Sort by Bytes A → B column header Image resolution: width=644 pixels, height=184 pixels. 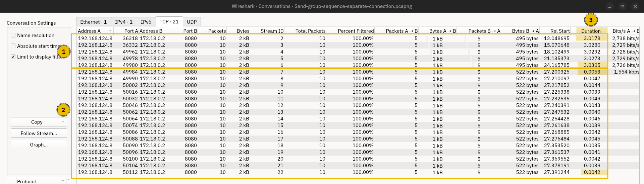[x=438, y=31]
